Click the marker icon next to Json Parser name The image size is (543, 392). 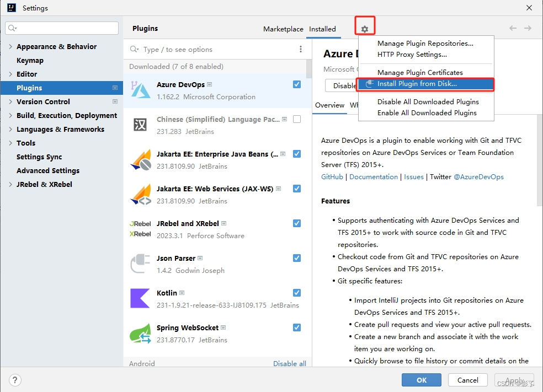pos(200,258)
